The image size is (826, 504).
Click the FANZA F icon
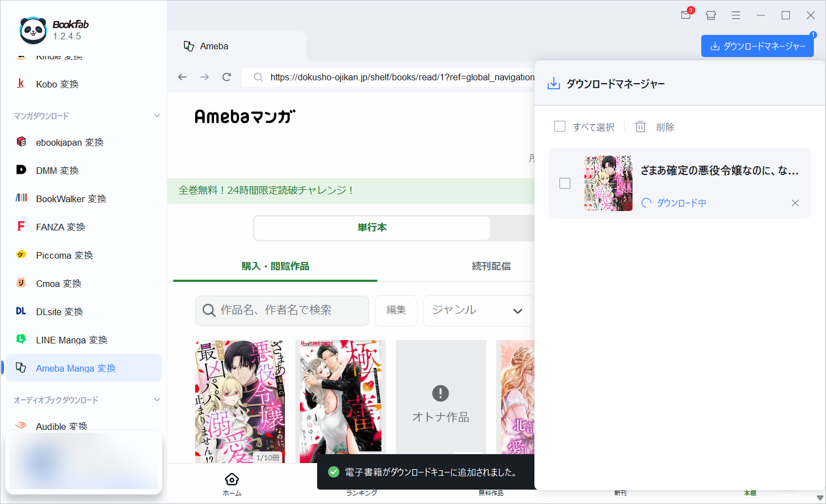(21, 226)
